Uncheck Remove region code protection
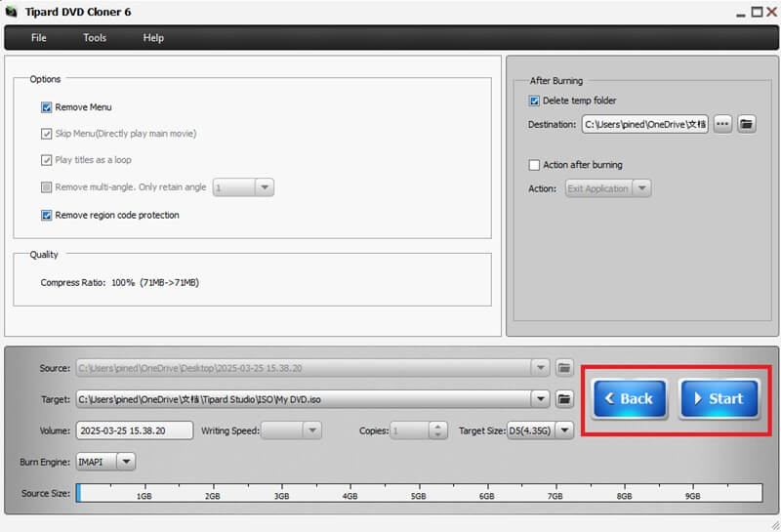 point(46,215)
